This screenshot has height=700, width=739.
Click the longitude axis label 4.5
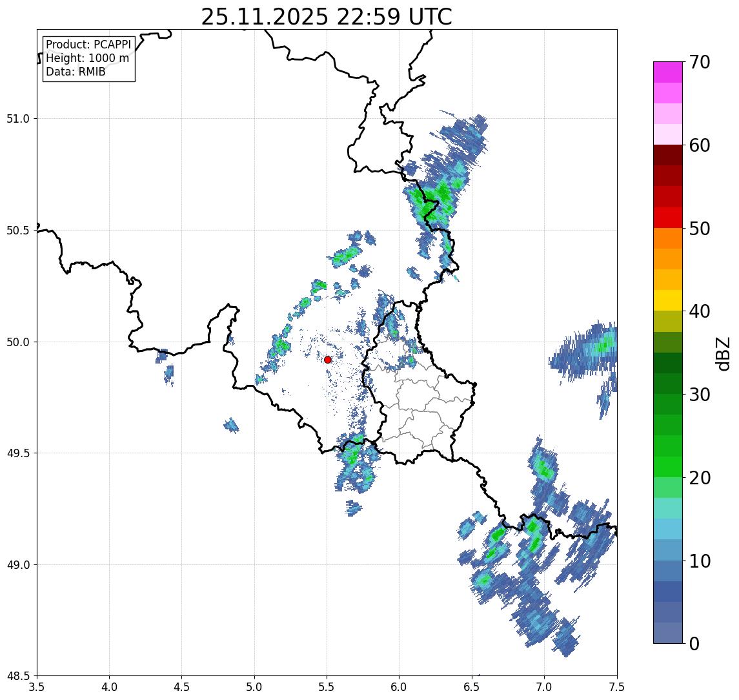(182, 687)
